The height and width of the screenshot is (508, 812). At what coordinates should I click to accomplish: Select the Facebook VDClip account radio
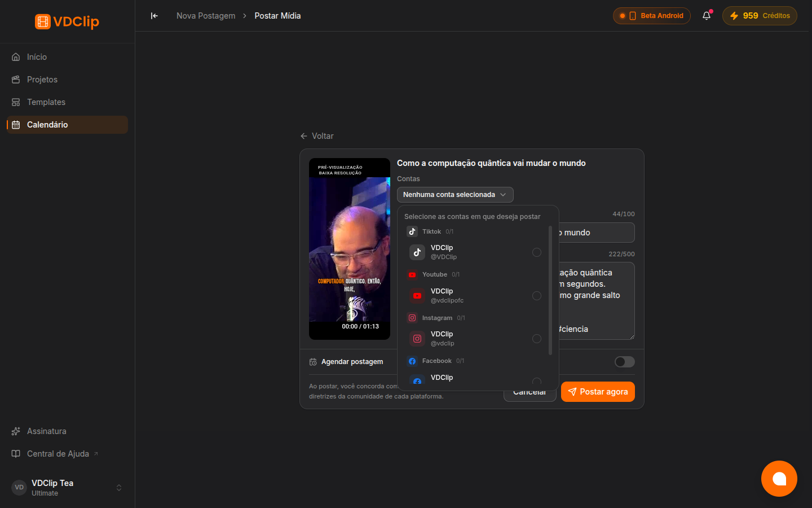click(537, 382)
